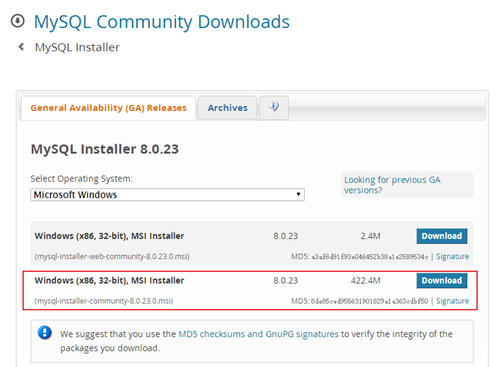Download the 2.4M web-community installer
499x367 pixels.
coord(442,236)
